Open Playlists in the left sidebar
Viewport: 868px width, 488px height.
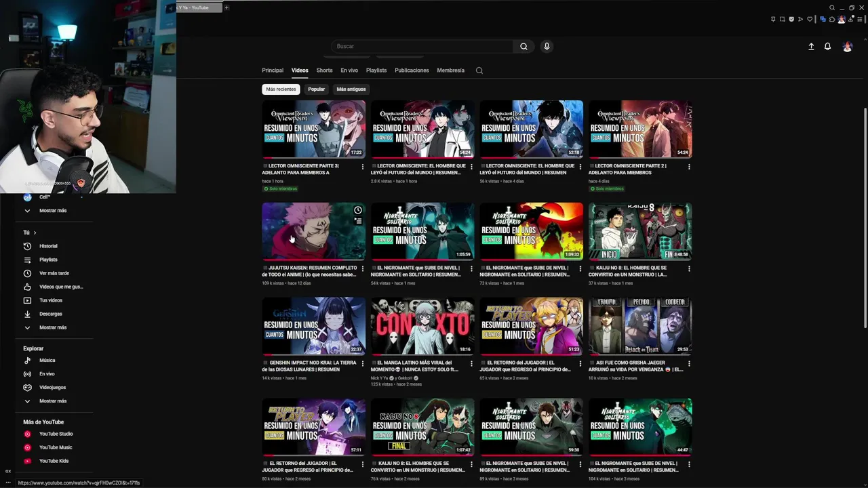coord(48,260)
